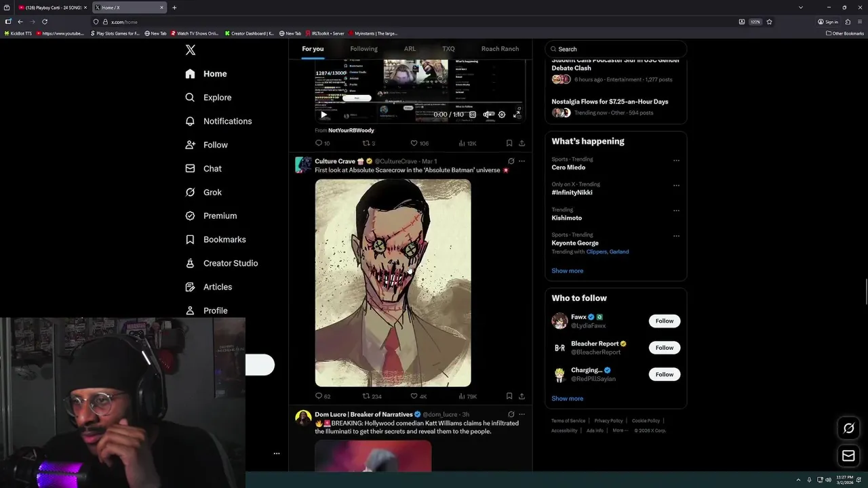Image resolution: width=868 pixels, height=488 pixels.
Task: Click the Search input field
Action: [616, 49]
